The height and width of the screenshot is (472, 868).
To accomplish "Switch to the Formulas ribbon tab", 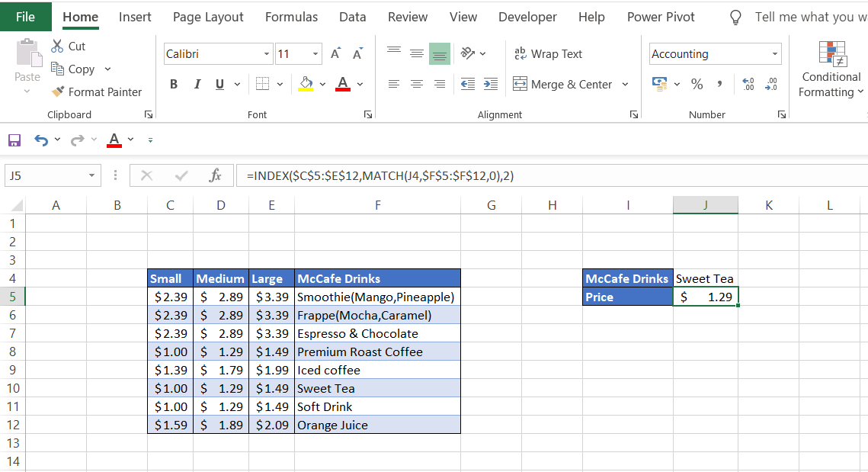I will pyautogui.click(x=291, y=17).
